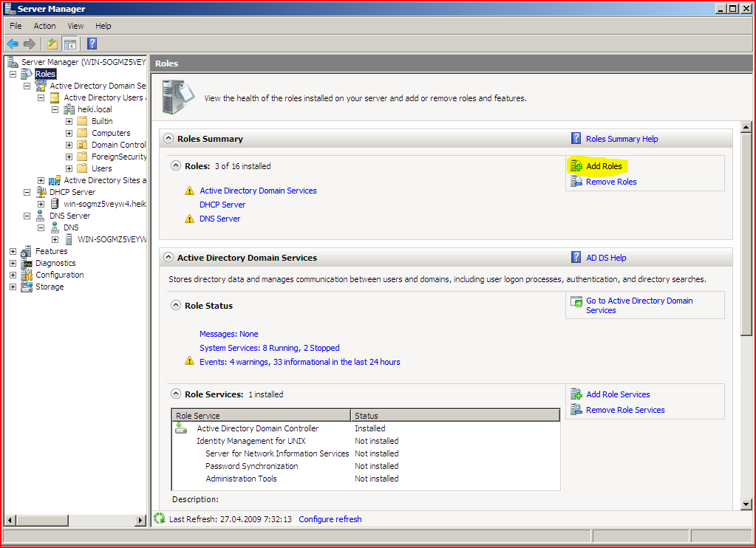Viewport: 756px width, 548px height.
Task: Click the Remove Roles icon
Action: [576, 181]
